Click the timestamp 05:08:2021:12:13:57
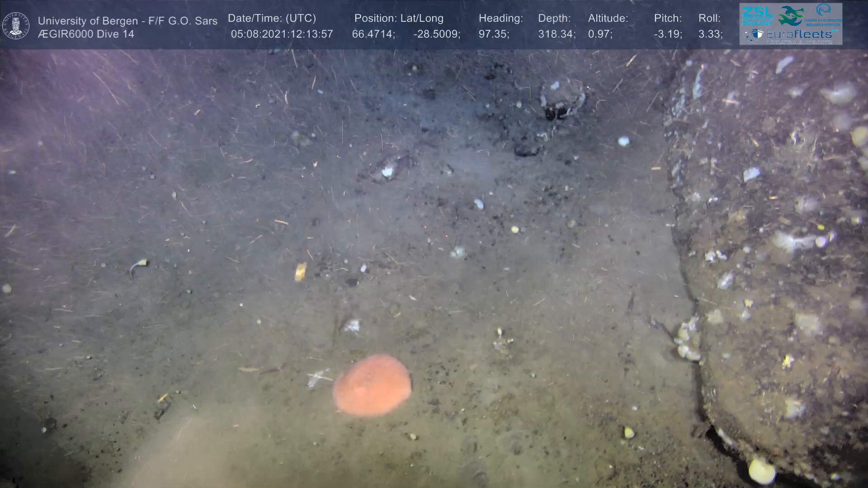This screenshot has height=488, width=868. (282, 34)
